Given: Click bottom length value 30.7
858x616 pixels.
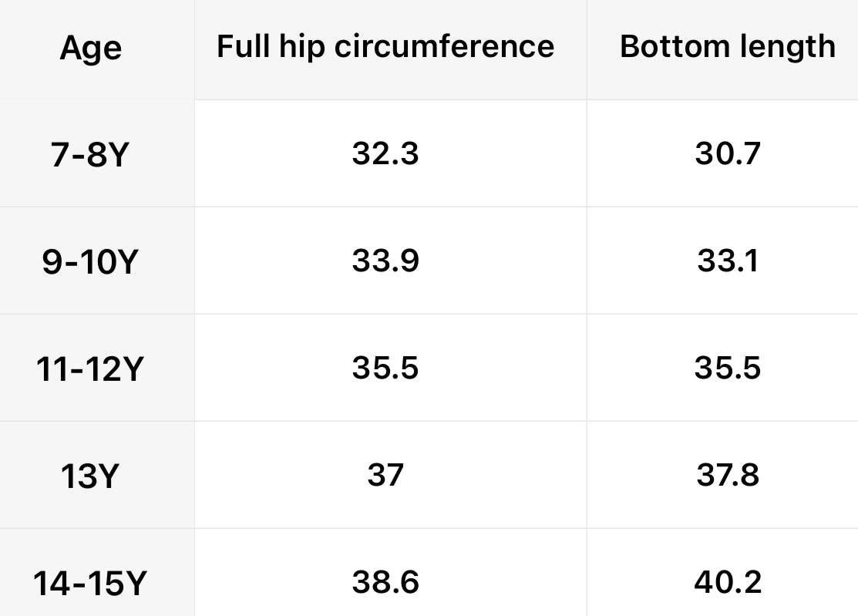Looking at the screenshot, I should click(728, 154).
